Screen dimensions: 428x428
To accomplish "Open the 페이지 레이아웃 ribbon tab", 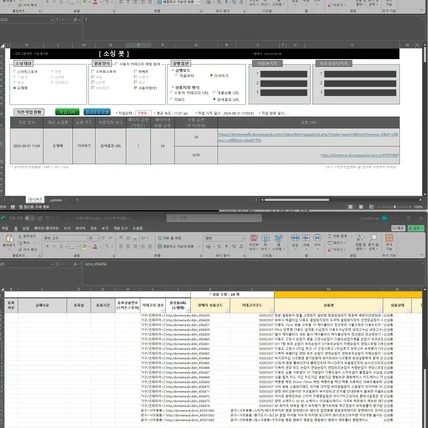I will (46, 228).
